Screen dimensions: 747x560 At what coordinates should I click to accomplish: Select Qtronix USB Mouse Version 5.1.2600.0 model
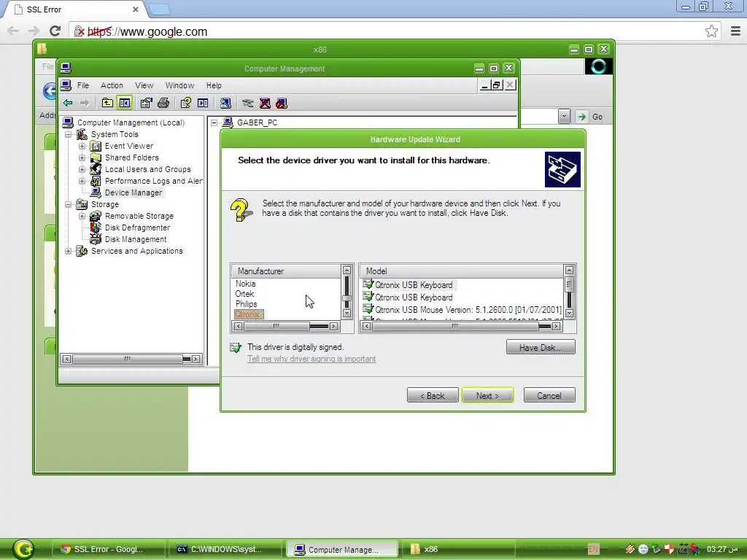click(468, 309)
